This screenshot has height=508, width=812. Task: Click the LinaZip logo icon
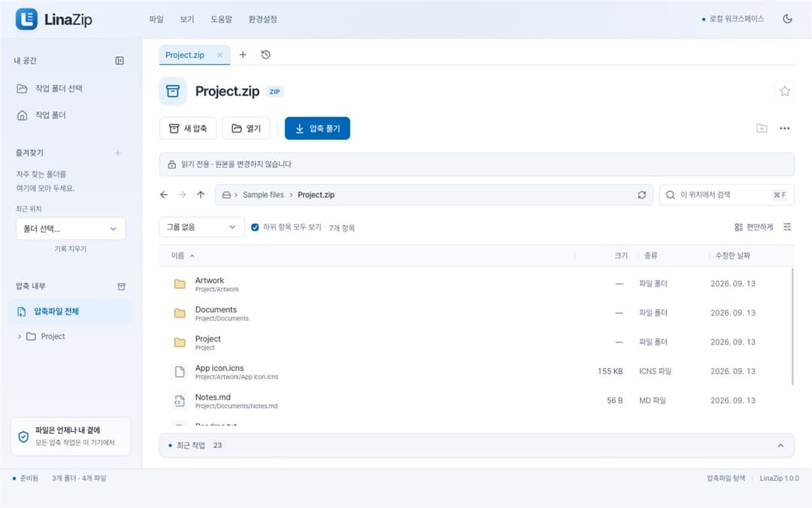(x=26, y=19)
